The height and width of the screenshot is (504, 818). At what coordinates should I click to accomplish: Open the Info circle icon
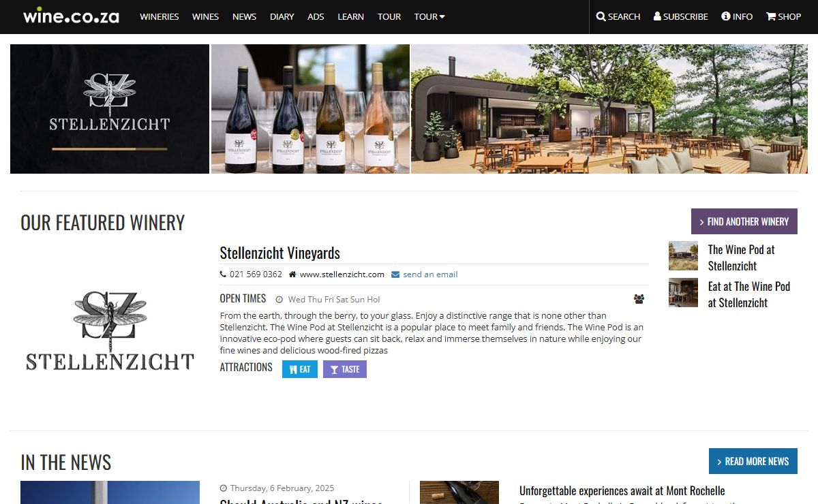click(x=726, y=16)
